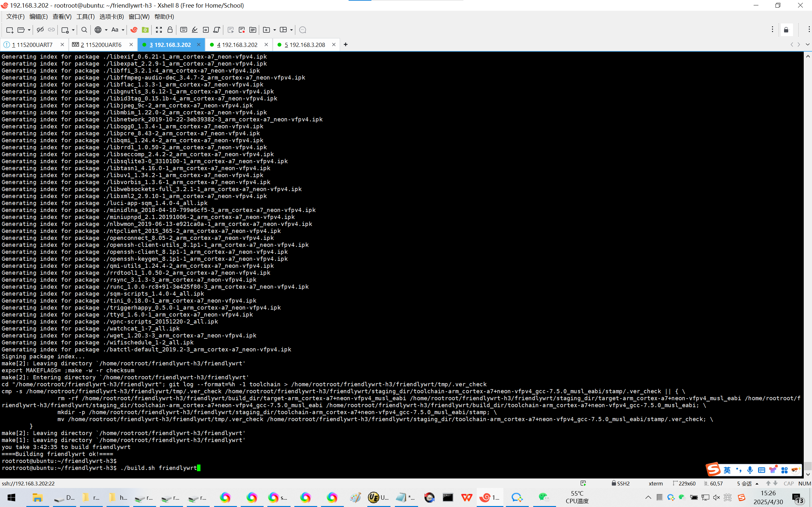812x507 pixels.
Task: Switch to the 5 192.168.3.208 tab
Action: pos(305,45)
